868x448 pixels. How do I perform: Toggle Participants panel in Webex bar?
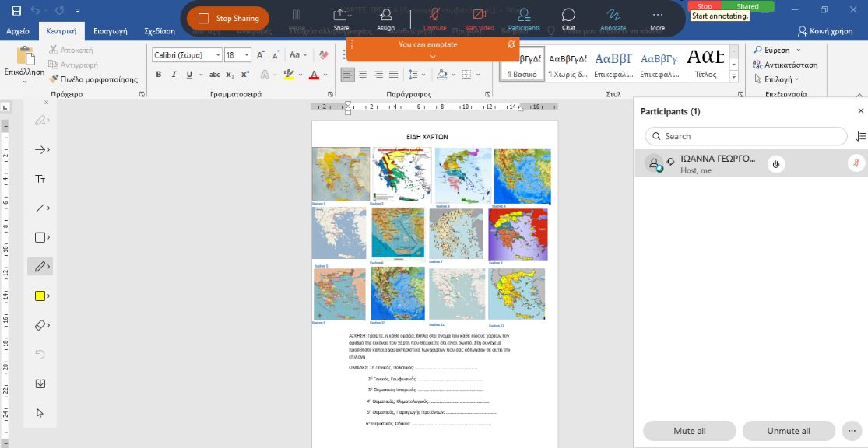[x=524, y=19]
